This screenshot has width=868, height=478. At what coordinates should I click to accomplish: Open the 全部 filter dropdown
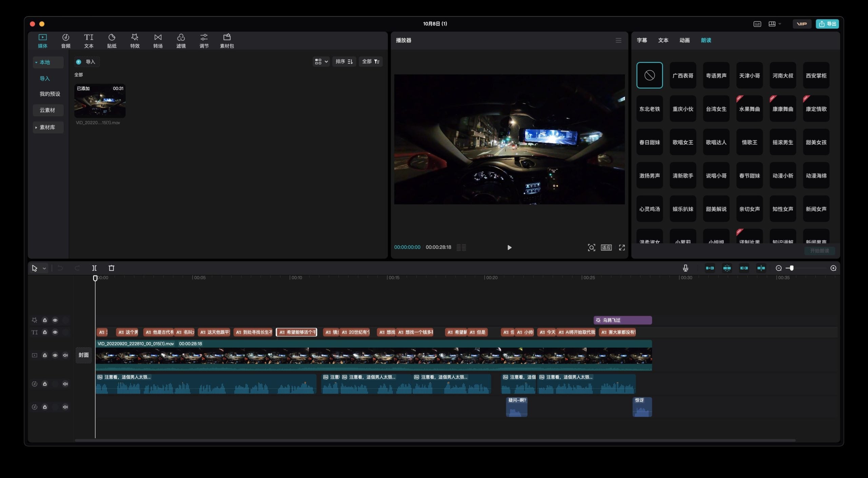click(x=371, y=61)
